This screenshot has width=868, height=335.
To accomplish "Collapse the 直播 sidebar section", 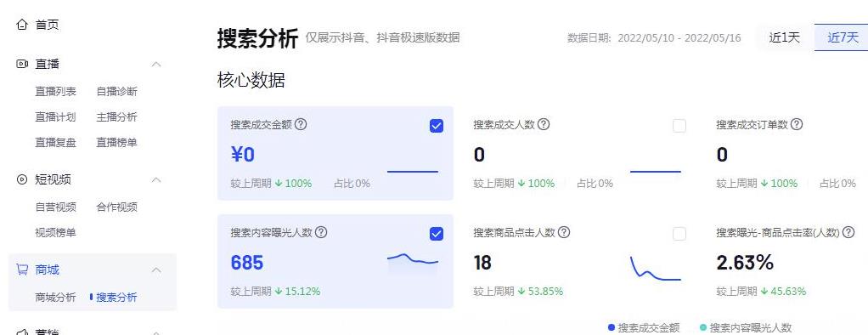I will (156, 65).
